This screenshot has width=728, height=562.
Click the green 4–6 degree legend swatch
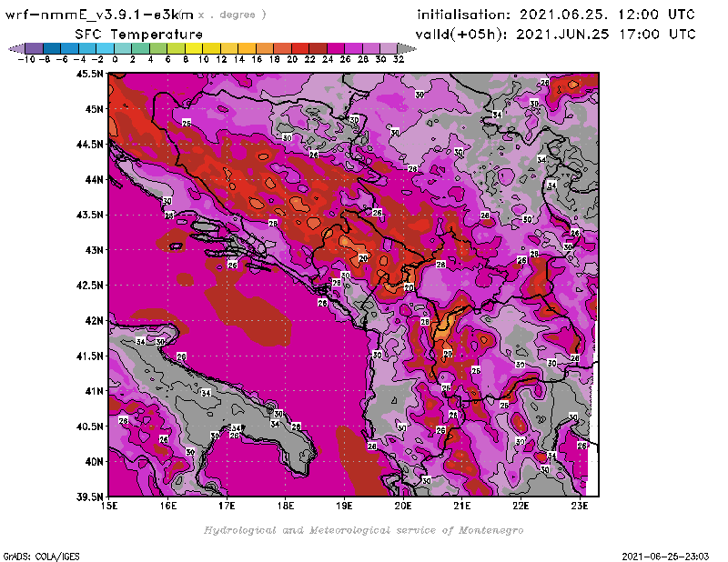tap(158, 47)
